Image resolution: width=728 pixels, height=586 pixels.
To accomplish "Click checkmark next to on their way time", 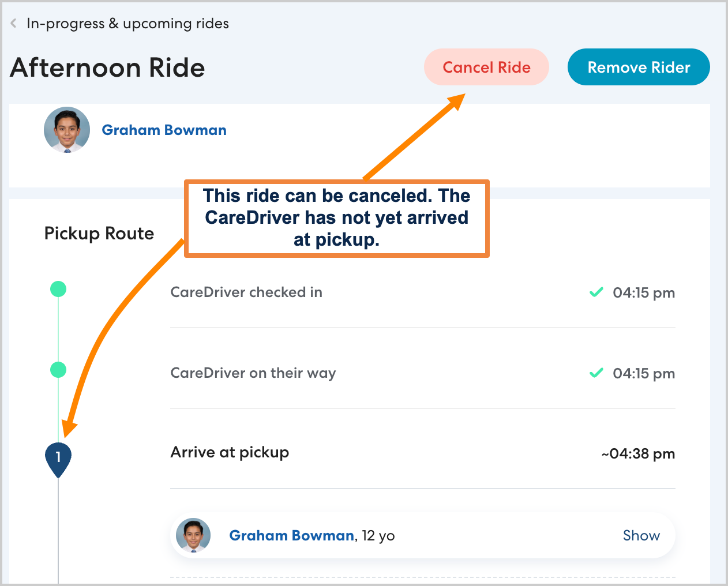I will [596, 373].
